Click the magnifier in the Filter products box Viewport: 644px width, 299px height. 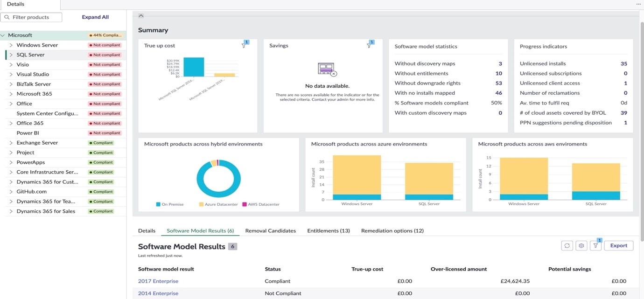[x=7, y=16]
